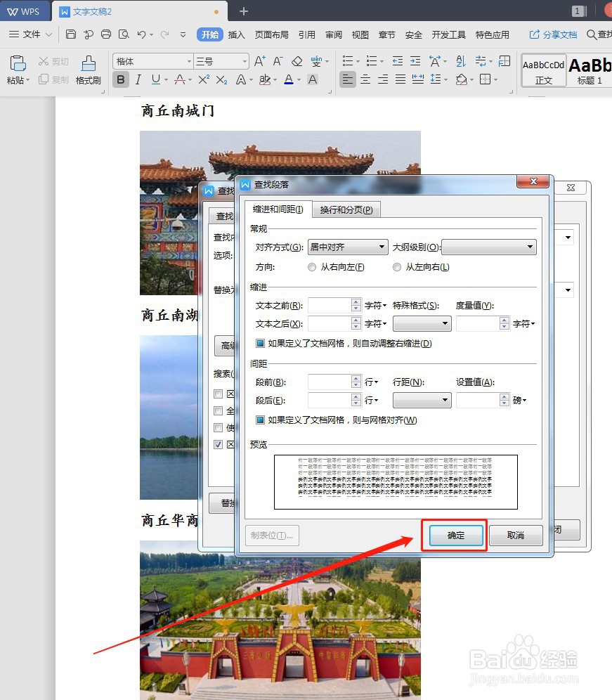The width and height of the screenshot is (612, 700).
Task: Click text highlight color swatch
Action: tap(265, 79)
